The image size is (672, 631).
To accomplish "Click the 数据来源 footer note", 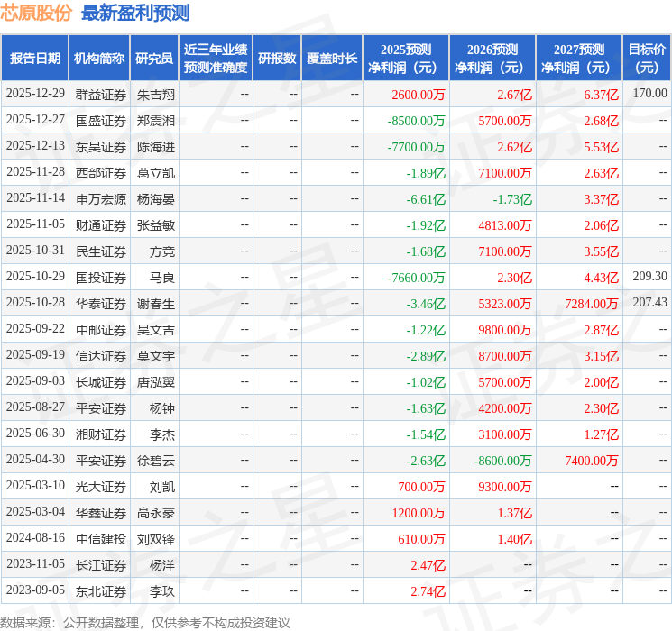I will coord(145,622).
